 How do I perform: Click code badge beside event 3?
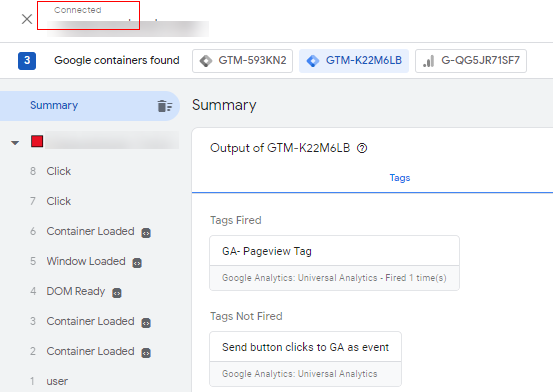[146, 323]
